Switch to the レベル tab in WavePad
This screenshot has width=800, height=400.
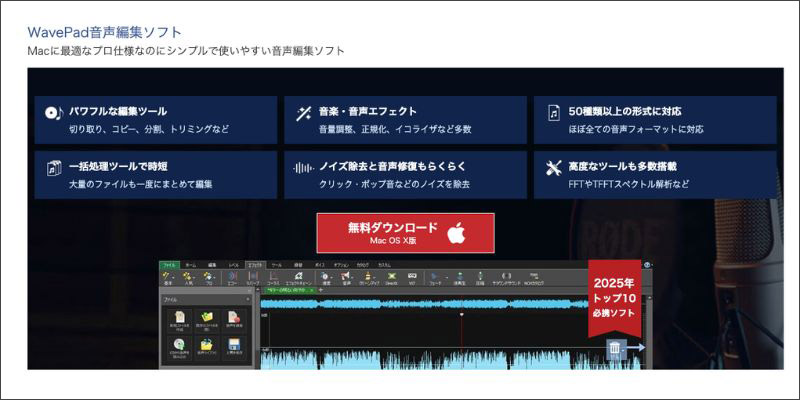233,265
